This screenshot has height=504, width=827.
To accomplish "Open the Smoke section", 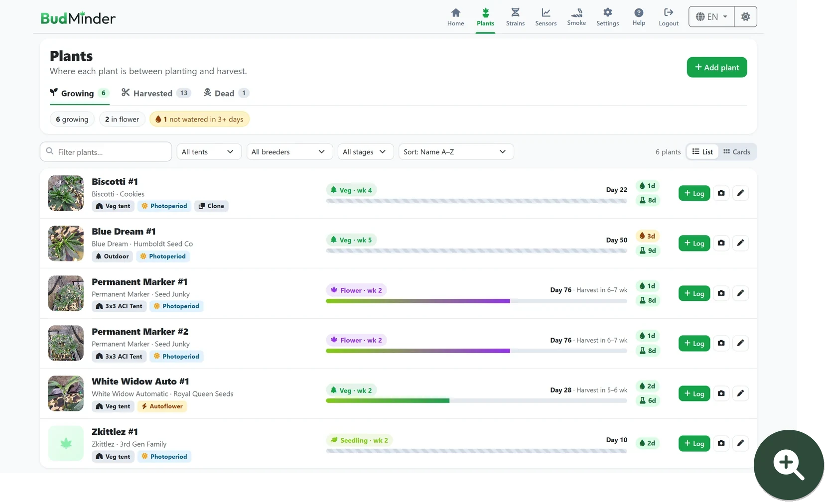I will [x=576, y=17].
